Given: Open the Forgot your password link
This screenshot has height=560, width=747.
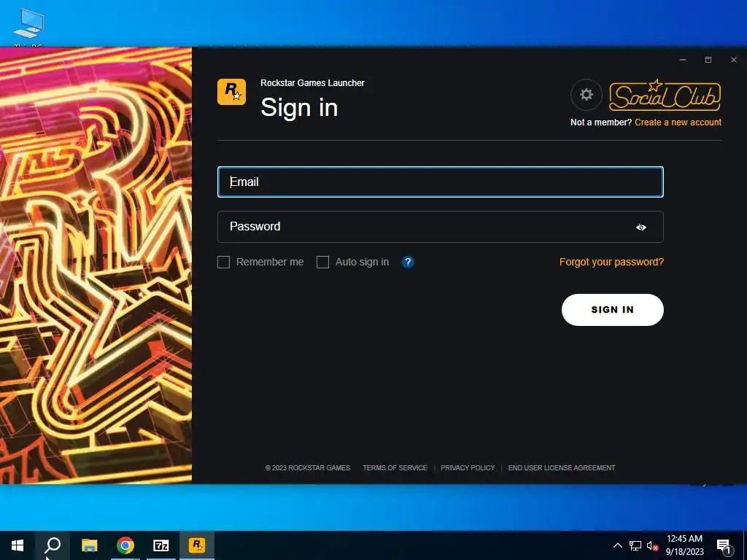Looking at the screenshot, I should point(611,262).
